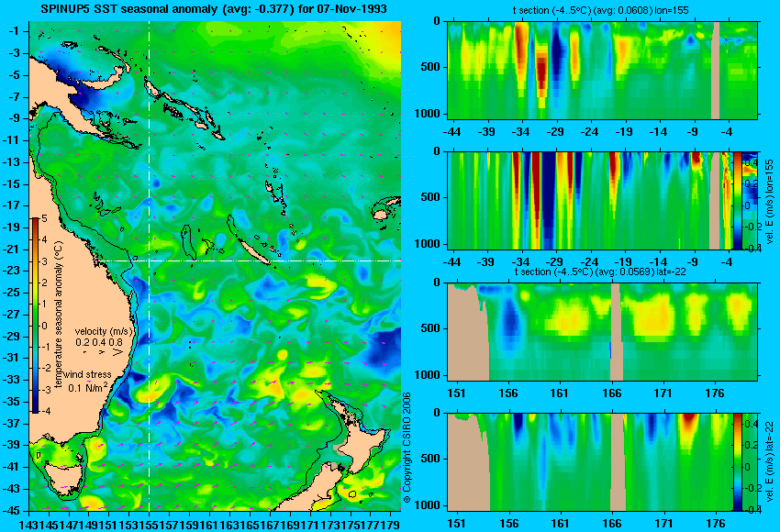Click the '0.2 0.4 0.8' velocity scale values
The image size is (780, 532).
coord(99,342)
